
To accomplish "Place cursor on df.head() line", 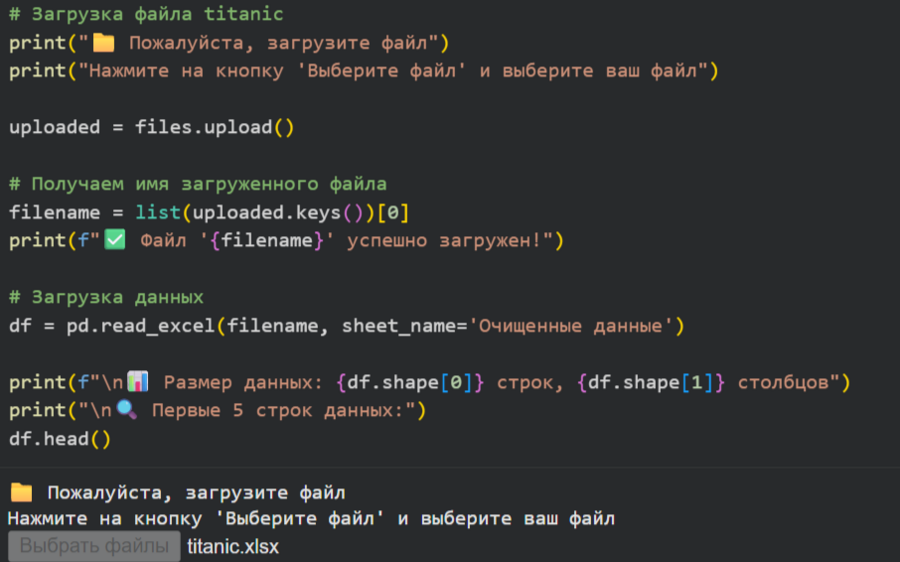I will pos(60,439).
